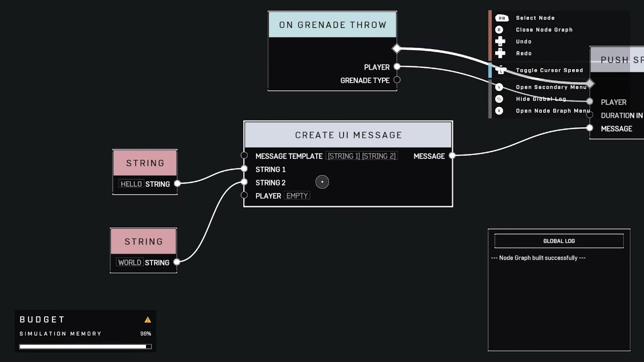
Task: Select the On Grenade Throw node header
Action: [333, 25]
